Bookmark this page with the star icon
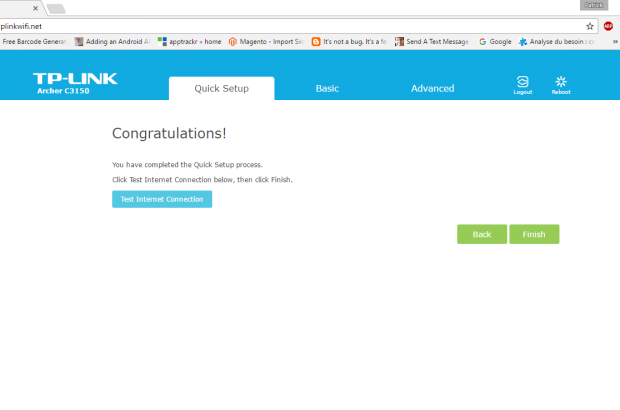The image size is (620, 410). [590, 26]
